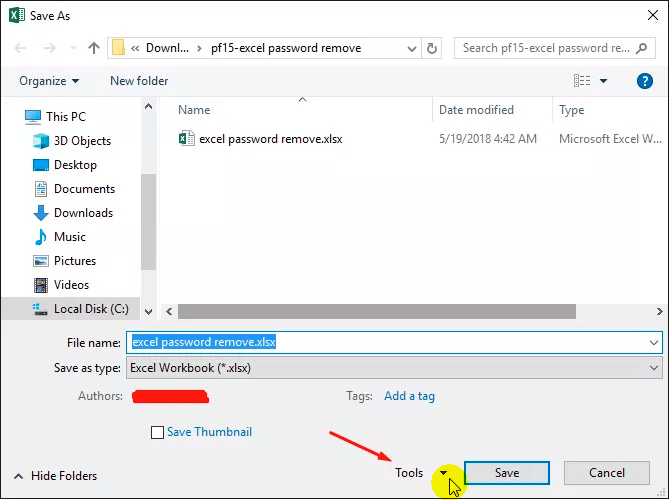Go up one folder level

(x=94, y=48)
